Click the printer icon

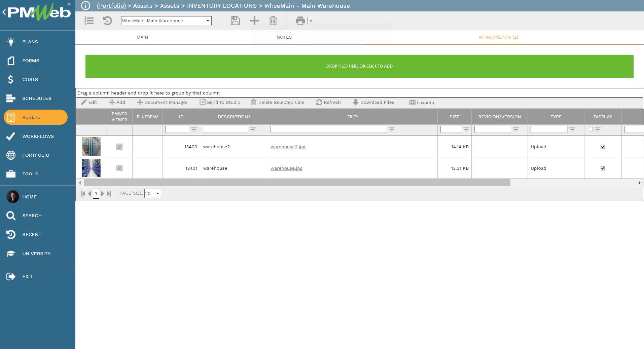click(300, 21)
